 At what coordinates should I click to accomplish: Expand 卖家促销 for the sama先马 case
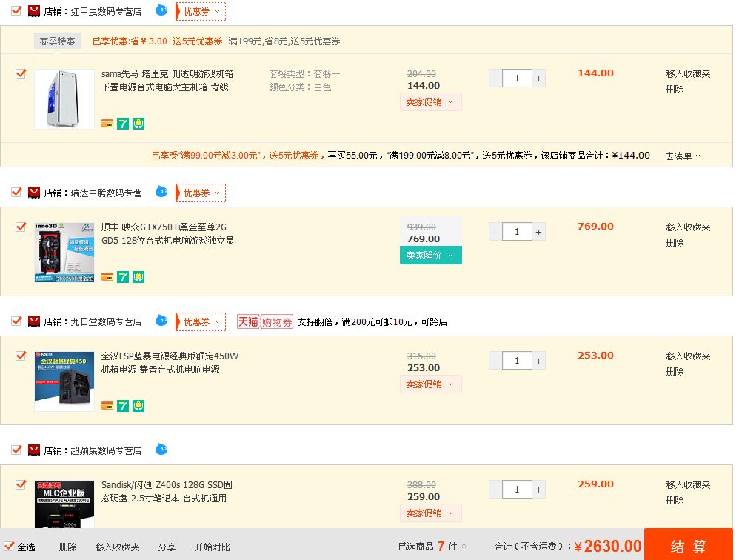(431, 101)
